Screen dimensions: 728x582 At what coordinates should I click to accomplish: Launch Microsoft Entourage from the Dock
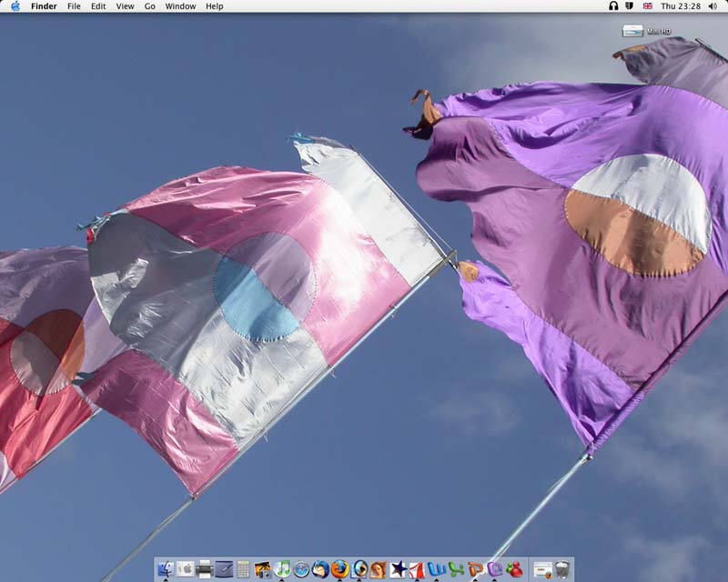point(494,569)
